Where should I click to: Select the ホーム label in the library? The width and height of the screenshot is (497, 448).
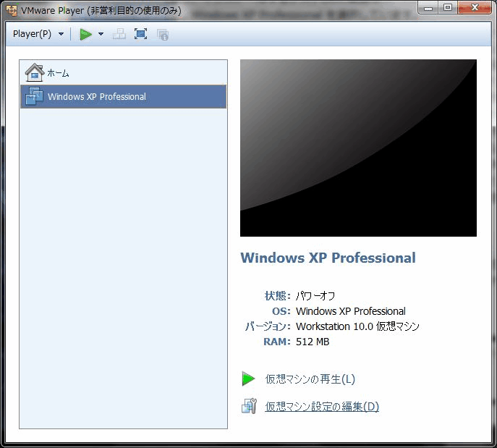tap(59, 73)
